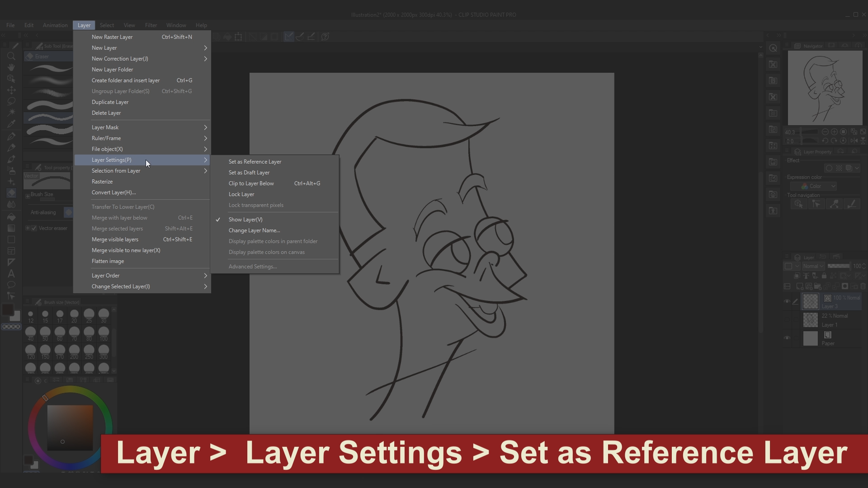Toggle the Vector eraser checkbox
The image size is (868, 488).
[x=34, y=228]
